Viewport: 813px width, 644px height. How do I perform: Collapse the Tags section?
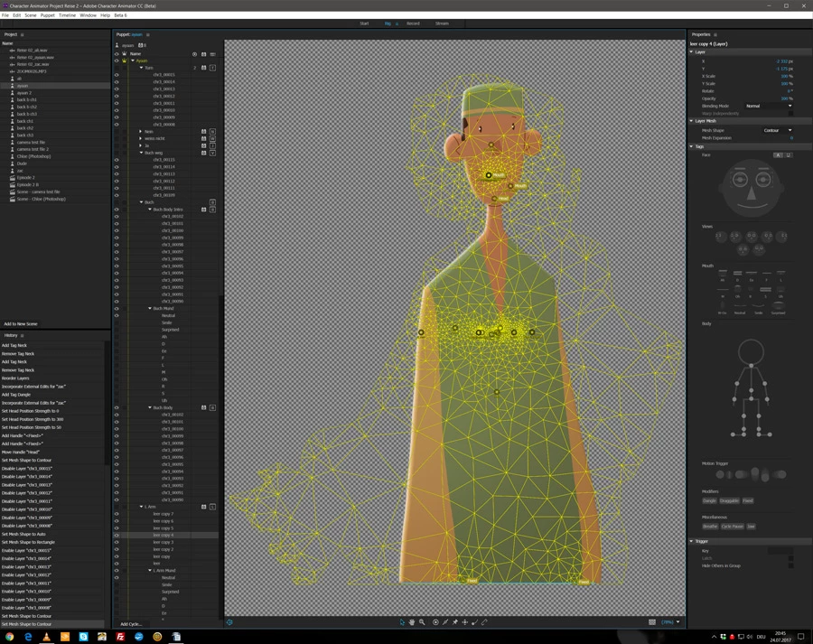point(692,146)
